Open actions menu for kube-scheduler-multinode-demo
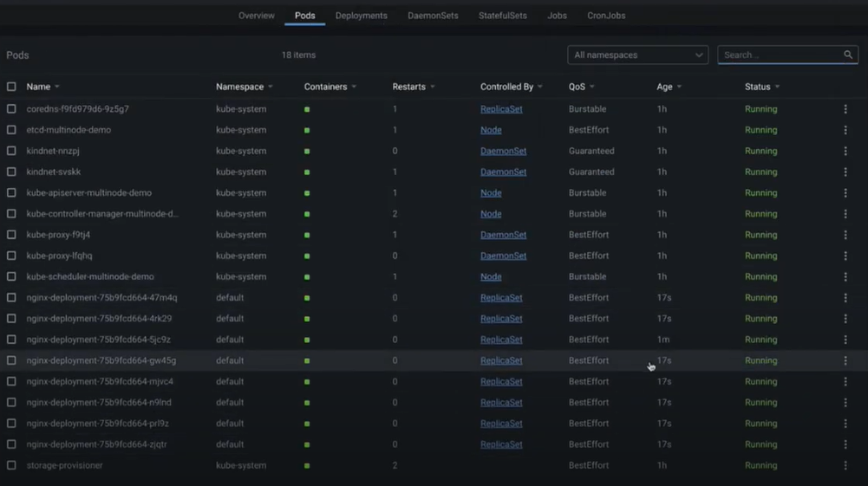 (845, 277)
